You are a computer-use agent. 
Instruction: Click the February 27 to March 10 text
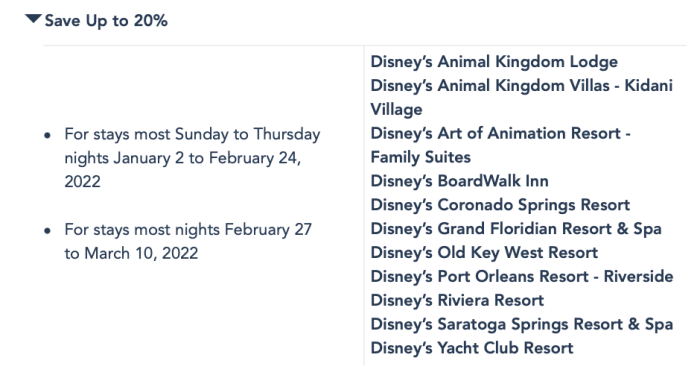pos(188,242)
